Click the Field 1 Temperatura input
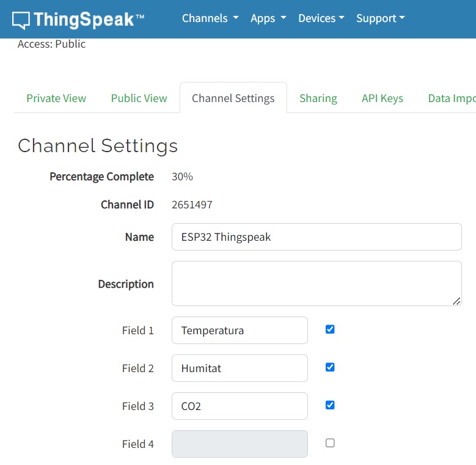Viewport: 476px width, 465px height. (x=240, y=331)
